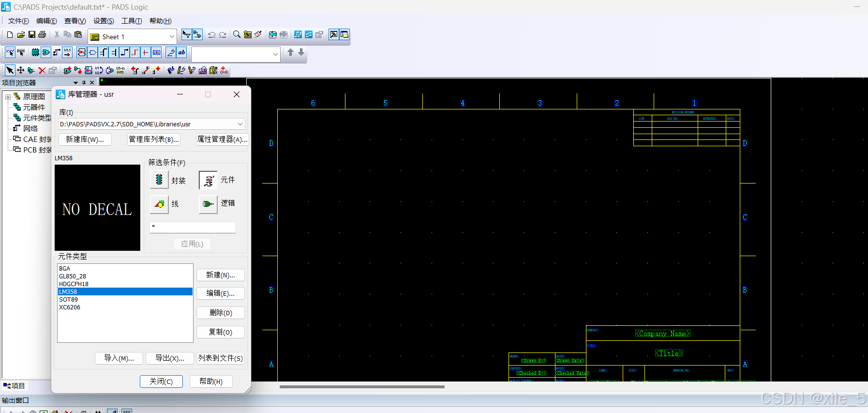
Task: Click the 属性管理器(A)... button
Action: [223, 139]
